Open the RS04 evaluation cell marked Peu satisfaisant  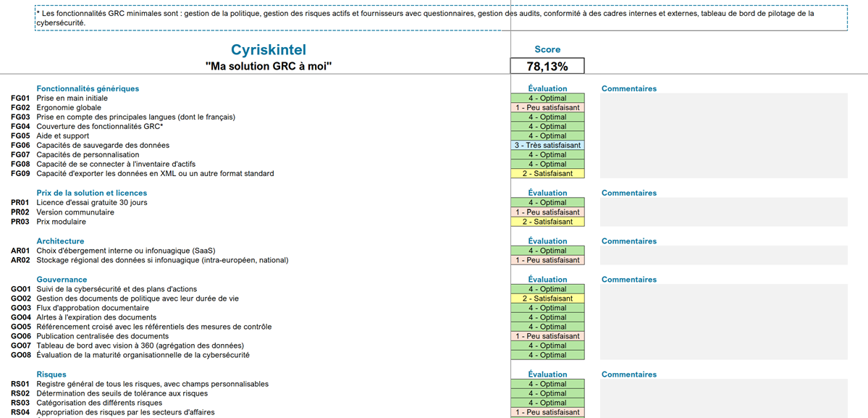(547, 412)
